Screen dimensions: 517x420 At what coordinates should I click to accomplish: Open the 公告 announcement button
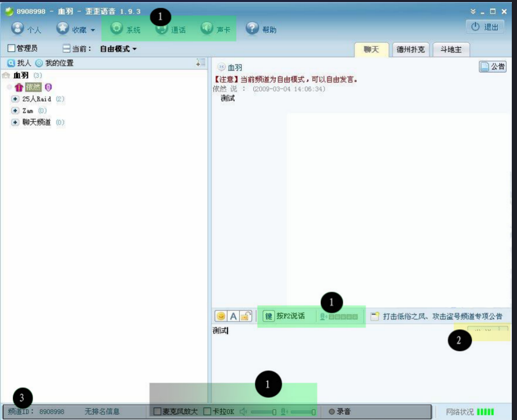pos(493,66)
